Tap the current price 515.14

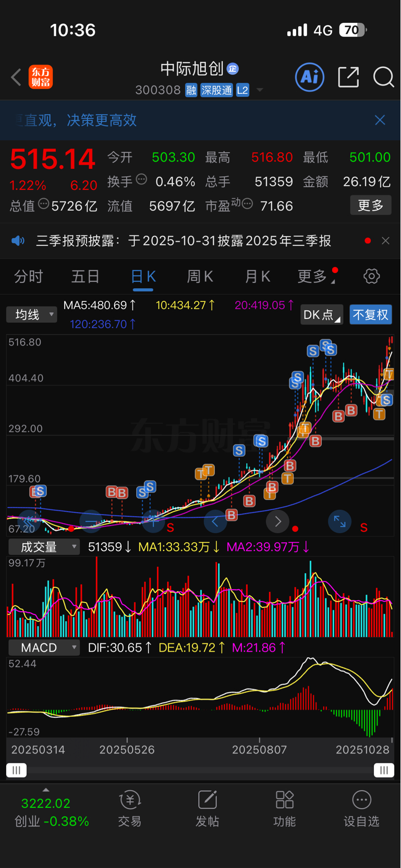point(53,159)
